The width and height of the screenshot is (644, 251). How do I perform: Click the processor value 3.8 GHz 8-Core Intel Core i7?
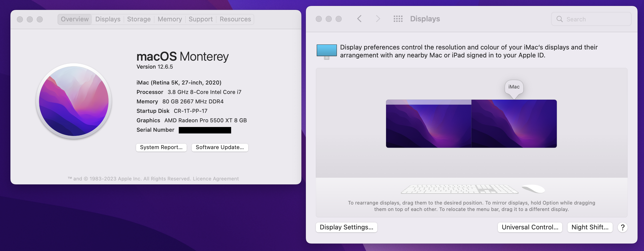[x=204, y=92]
